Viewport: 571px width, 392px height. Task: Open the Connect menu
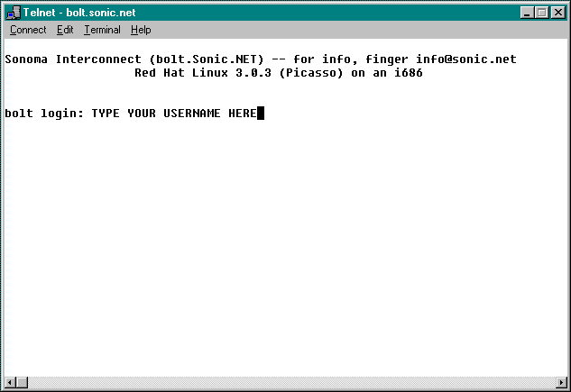(x=28, y=30)
